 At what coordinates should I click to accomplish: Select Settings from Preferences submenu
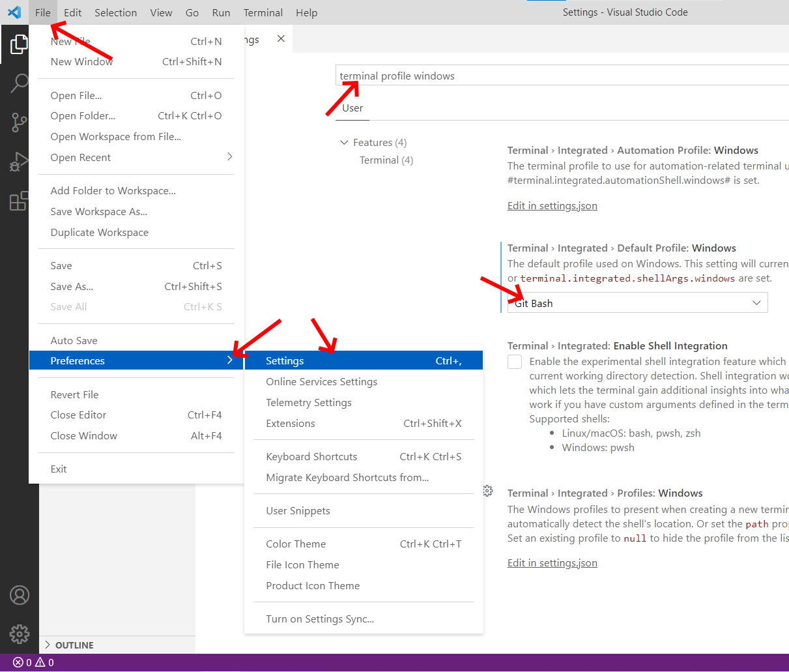363,361
